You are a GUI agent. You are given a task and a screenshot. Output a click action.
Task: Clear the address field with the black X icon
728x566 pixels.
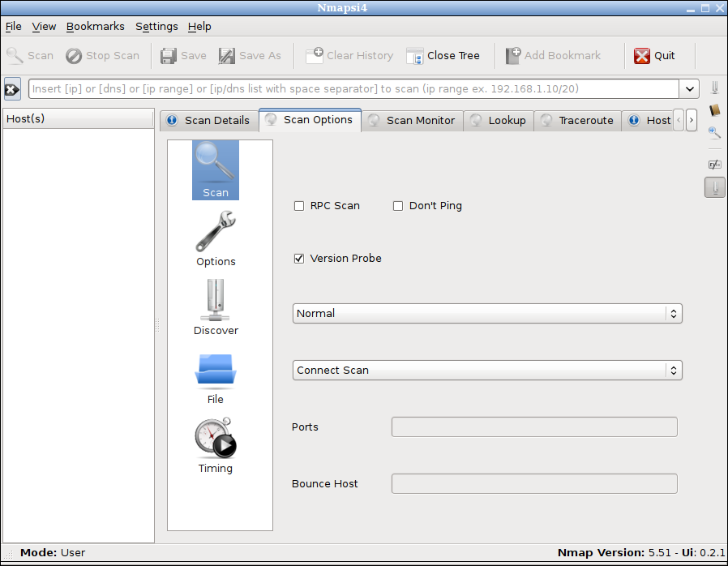click(x=12, y=89)
